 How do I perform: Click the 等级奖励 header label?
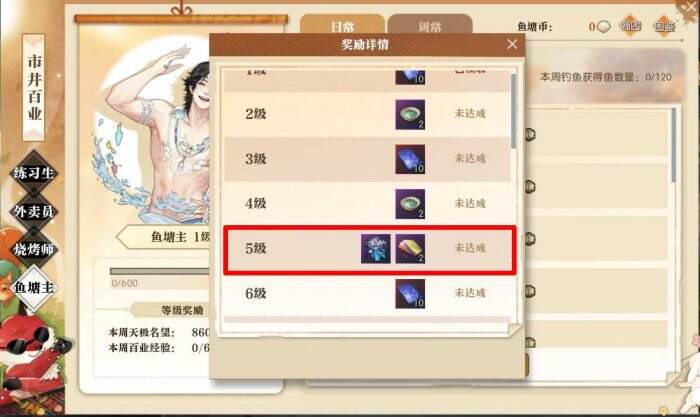[x=182, y=310]
